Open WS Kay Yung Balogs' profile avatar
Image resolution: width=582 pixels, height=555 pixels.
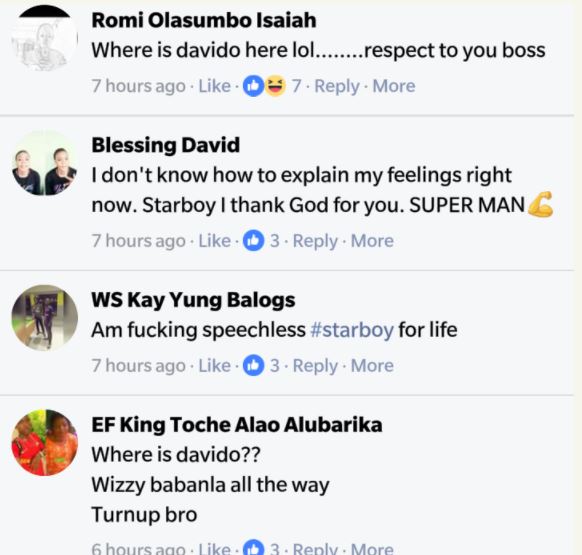coord(45,318)
